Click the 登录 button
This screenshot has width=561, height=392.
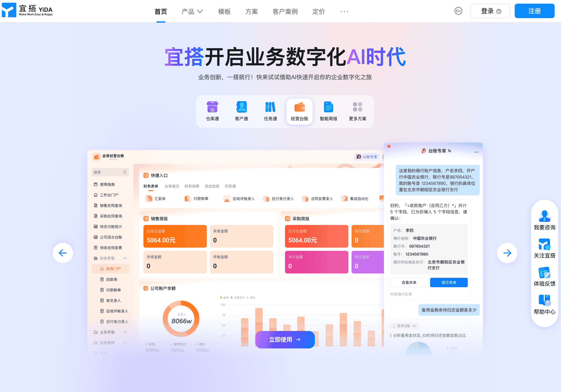[490, 11]
